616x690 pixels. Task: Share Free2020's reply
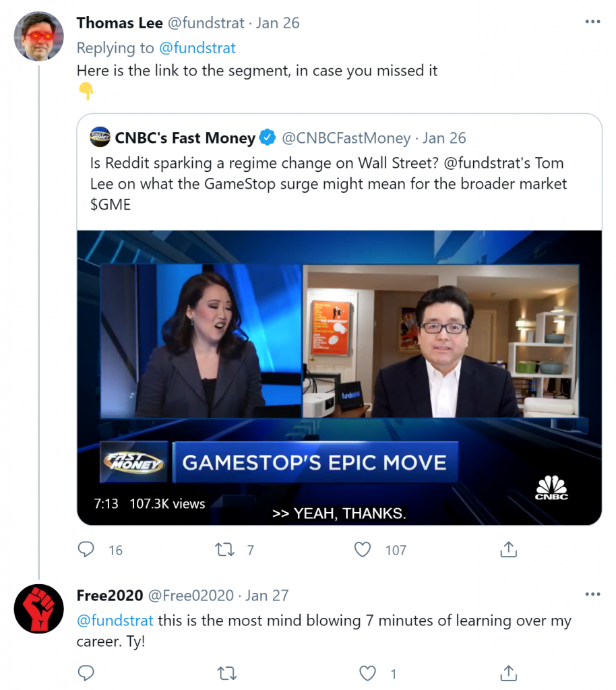pos(508,673)
